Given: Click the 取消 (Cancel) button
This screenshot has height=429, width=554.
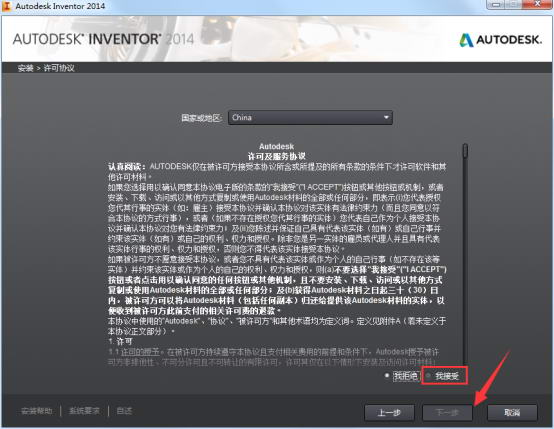Looking at the screenshot, I should 512,412.
